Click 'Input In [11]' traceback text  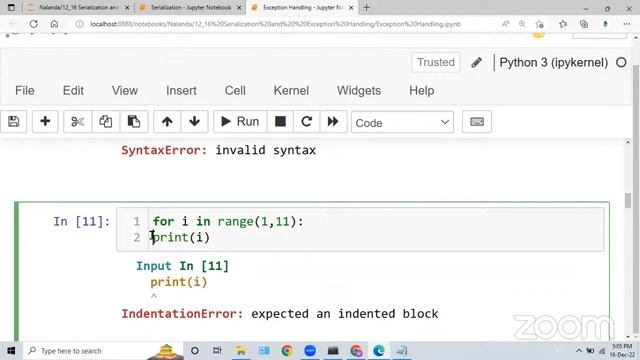point(182,266)
